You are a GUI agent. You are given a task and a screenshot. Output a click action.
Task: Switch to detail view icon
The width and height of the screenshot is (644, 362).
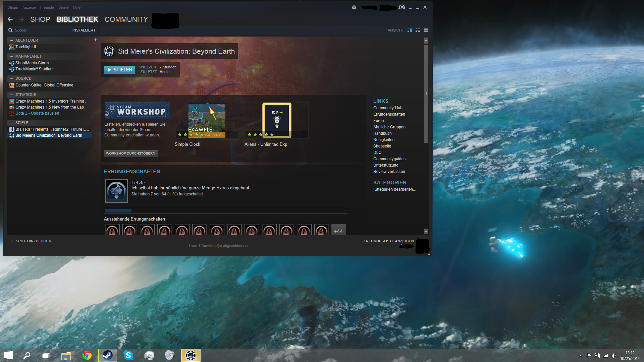pos(410,30)
